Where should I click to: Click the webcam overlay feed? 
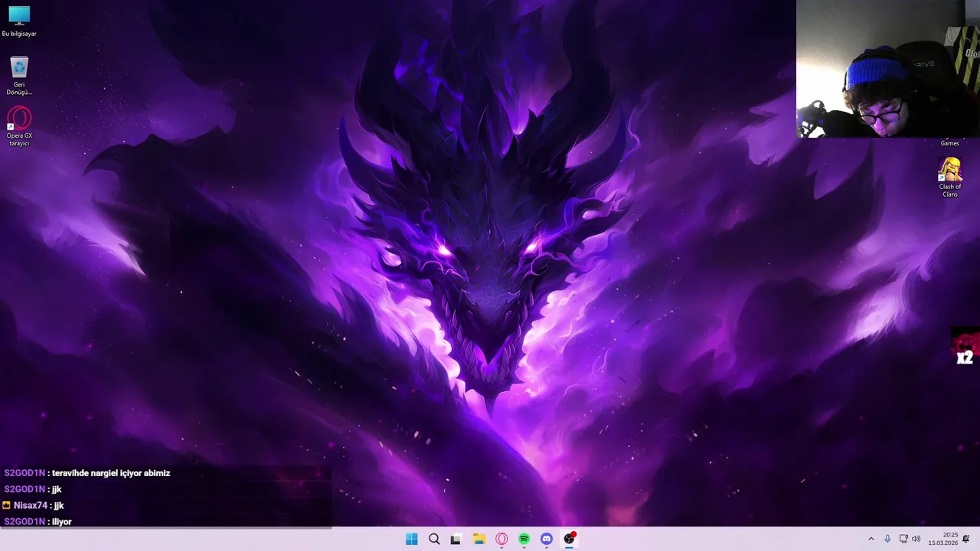coord(888,69)
